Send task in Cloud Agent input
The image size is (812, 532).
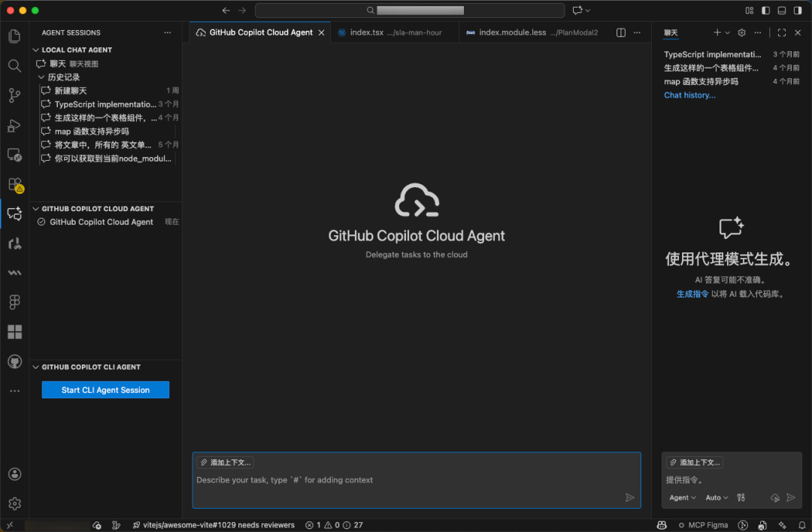tap(630, 498)
